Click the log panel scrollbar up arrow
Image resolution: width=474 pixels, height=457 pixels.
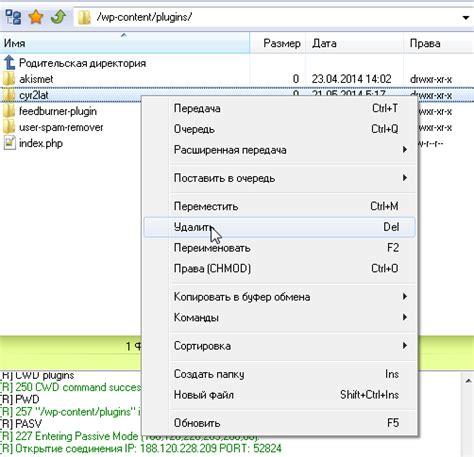coord(468,380)
